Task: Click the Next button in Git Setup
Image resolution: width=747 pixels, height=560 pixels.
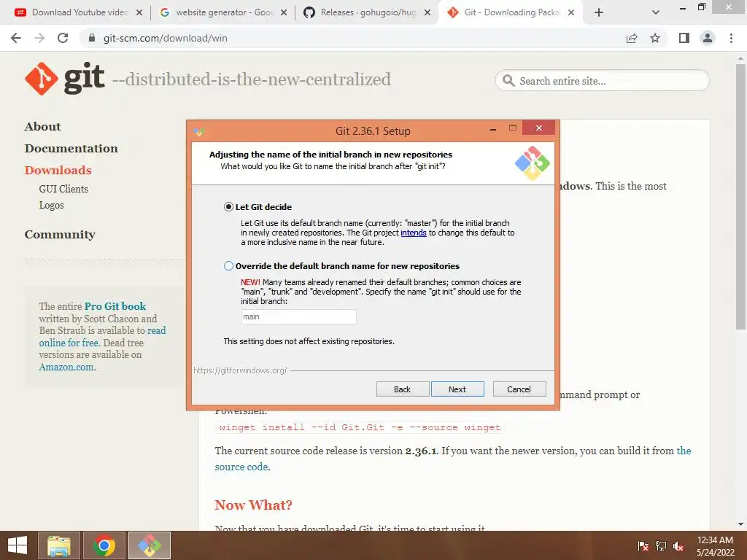Action: (x=457, y=389)
